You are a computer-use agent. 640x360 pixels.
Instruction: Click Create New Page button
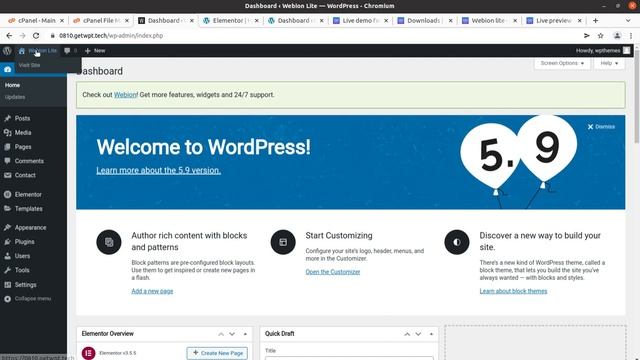click(217, 353)
